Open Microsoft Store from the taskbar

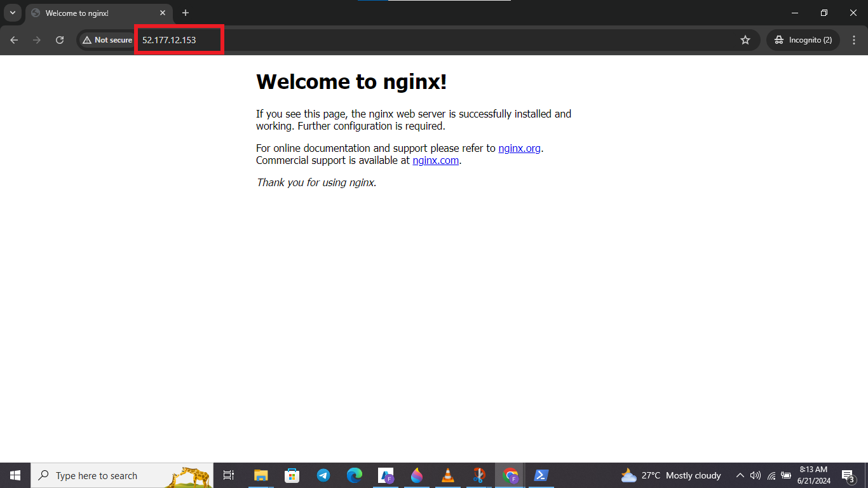click(292, 475)
